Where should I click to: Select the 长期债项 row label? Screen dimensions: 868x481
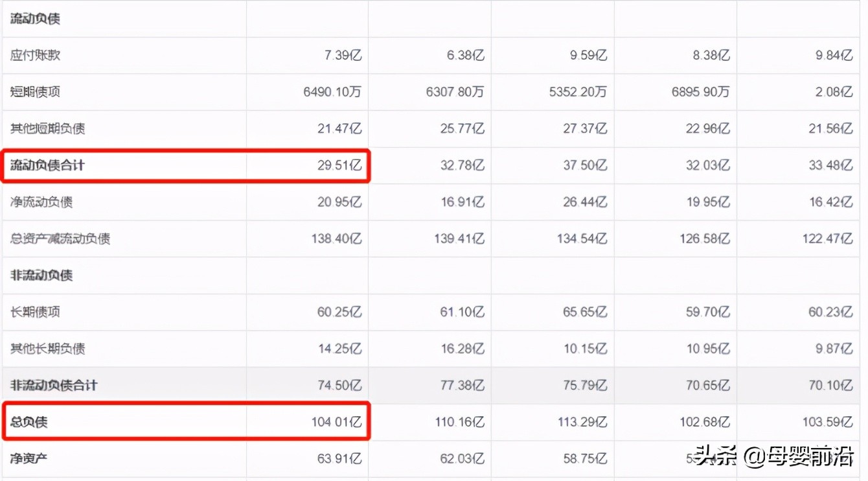35,312
